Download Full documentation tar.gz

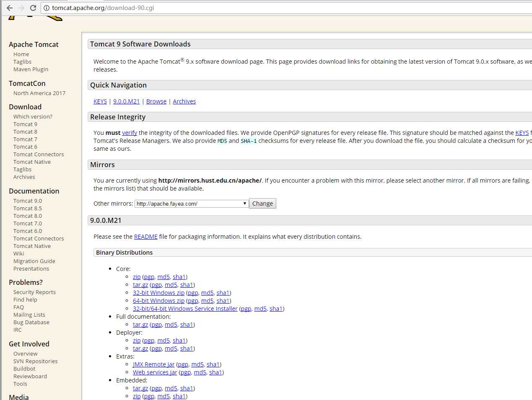[140, 325]
